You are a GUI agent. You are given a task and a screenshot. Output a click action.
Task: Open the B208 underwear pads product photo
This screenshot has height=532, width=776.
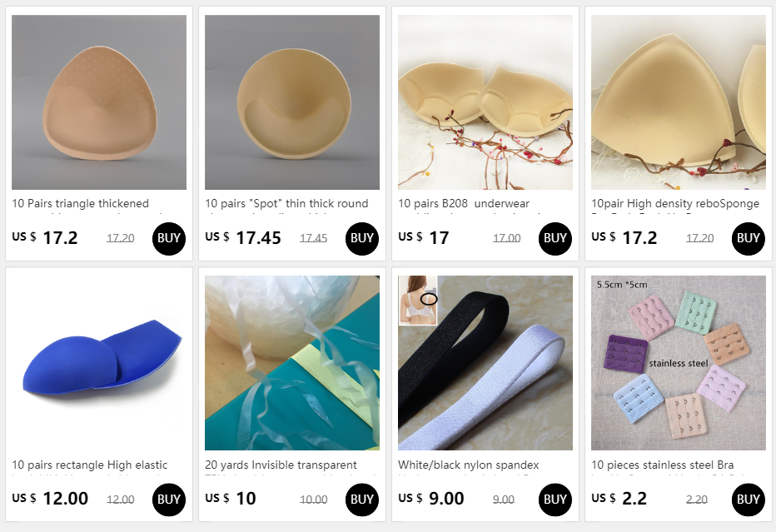(485, 102)
